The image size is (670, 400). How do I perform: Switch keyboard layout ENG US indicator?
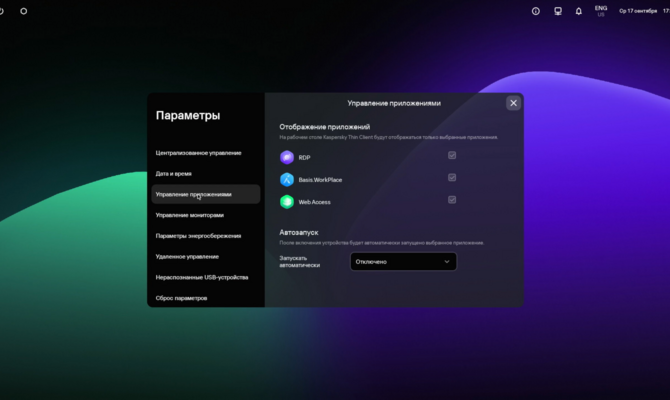point(601,11)
